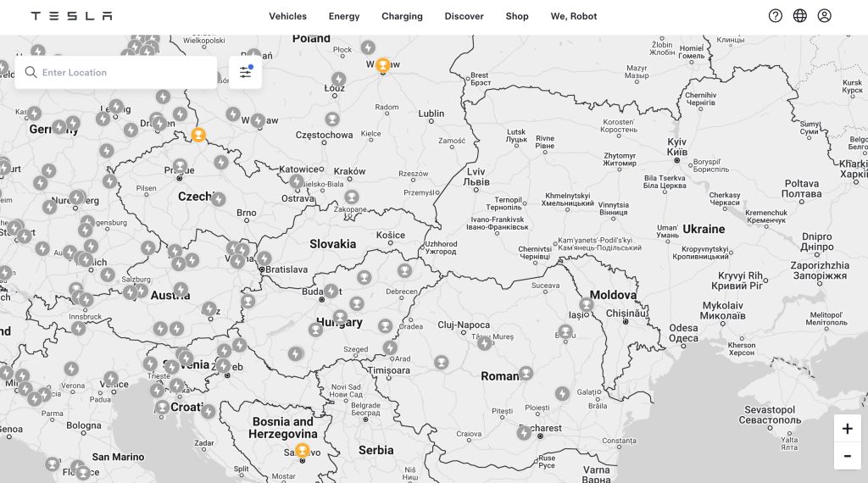Click the San Marino label
Screen dimensions: 868x483
(118, 457)
